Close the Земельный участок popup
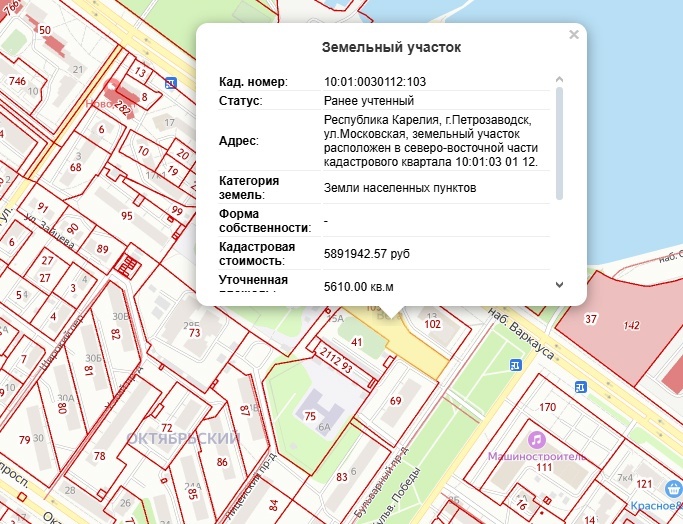683x524 pixels. point(574,34)
